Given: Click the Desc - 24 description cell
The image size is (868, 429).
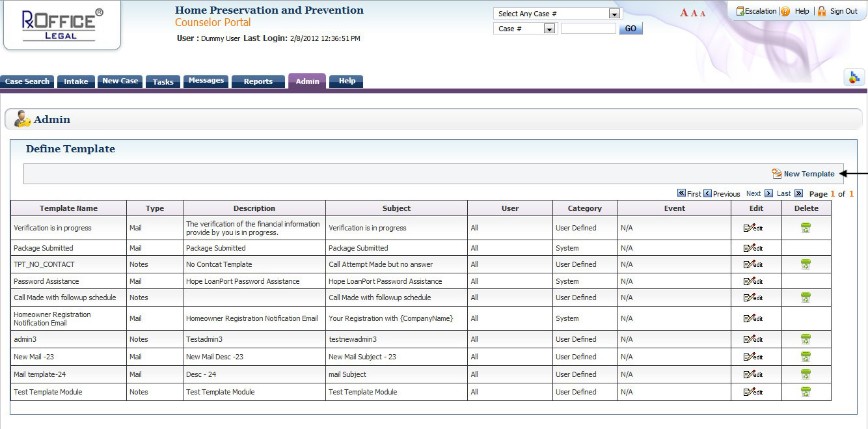Looking at the screenshot, I should coord(254,374).
